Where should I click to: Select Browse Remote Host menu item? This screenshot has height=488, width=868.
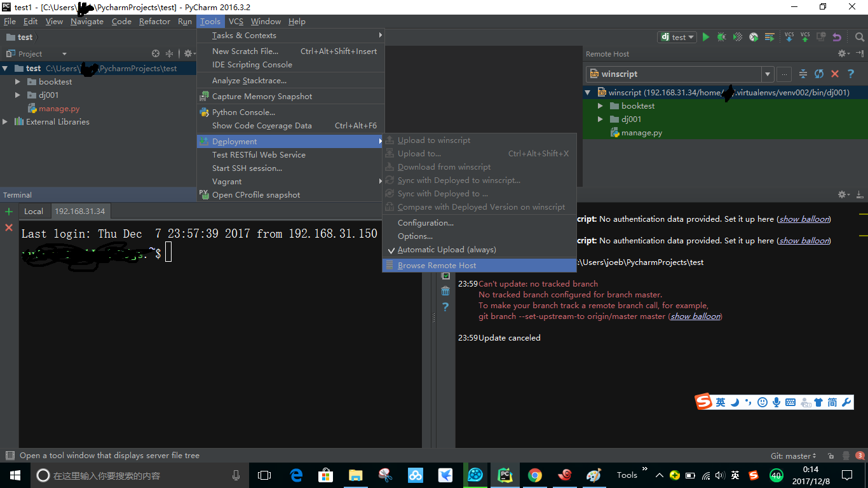click(x=479, y=266)
